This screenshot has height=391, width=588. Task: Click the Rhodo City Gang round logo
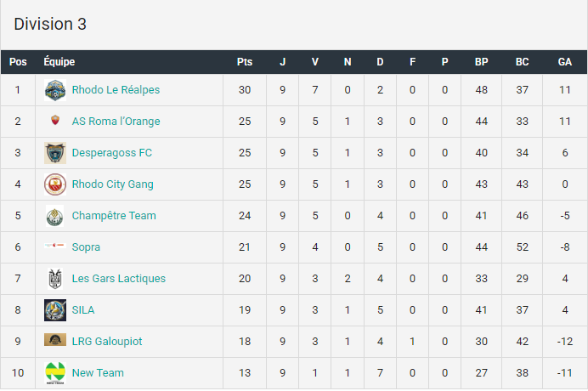(55, 184)
